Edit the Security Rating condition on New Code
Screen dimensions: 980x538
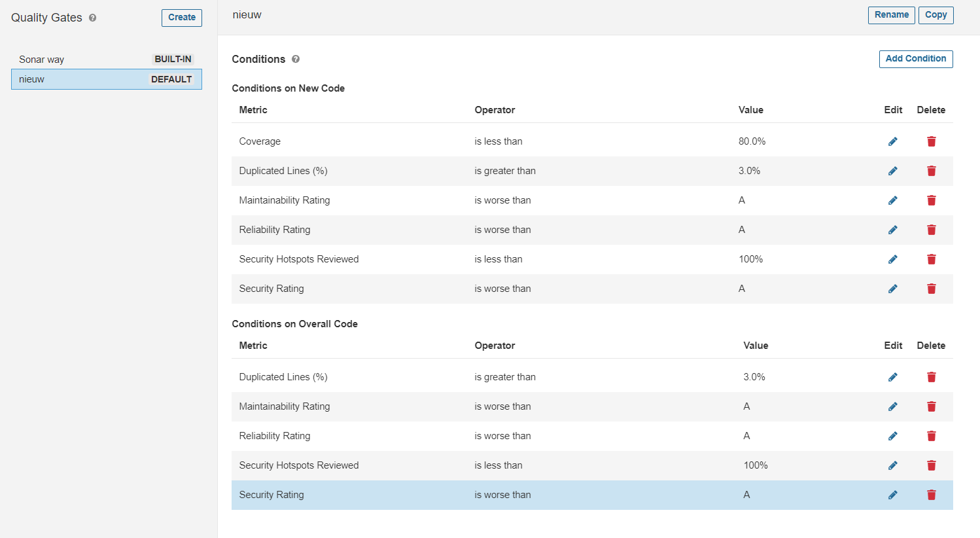click(893, 289)
